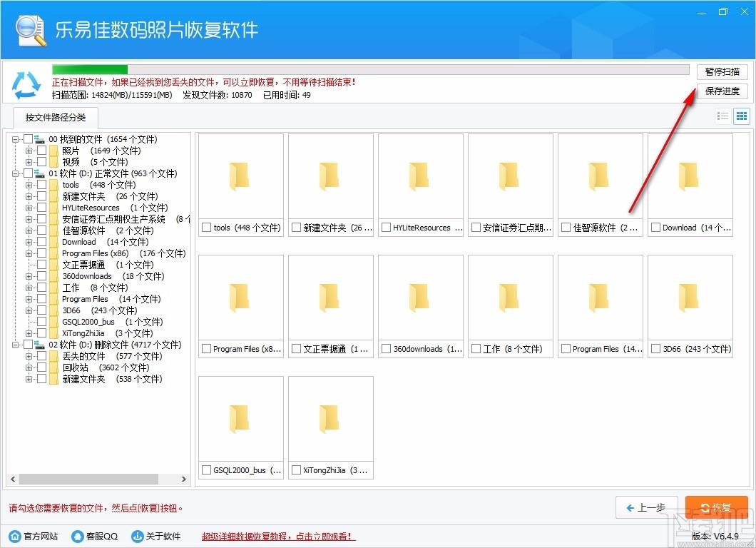Click the 暂停扫描 button
The image size is (756, 548).
click(722, 72)
